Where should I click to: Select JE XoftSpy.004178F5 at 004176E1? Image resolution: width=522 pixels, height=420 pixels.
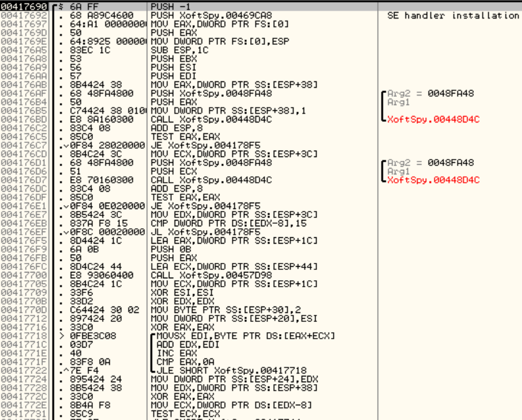205,206
